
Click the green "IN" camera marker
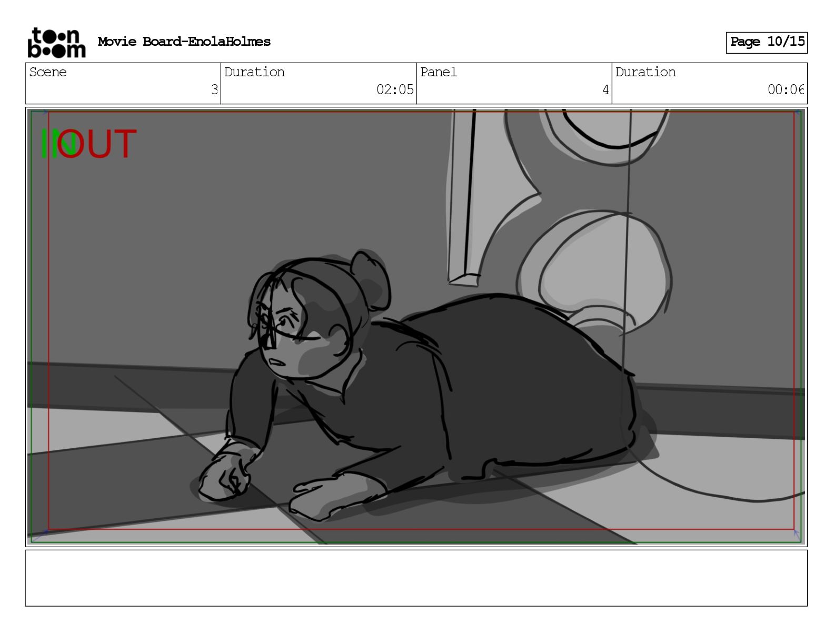tap(58, 144)
